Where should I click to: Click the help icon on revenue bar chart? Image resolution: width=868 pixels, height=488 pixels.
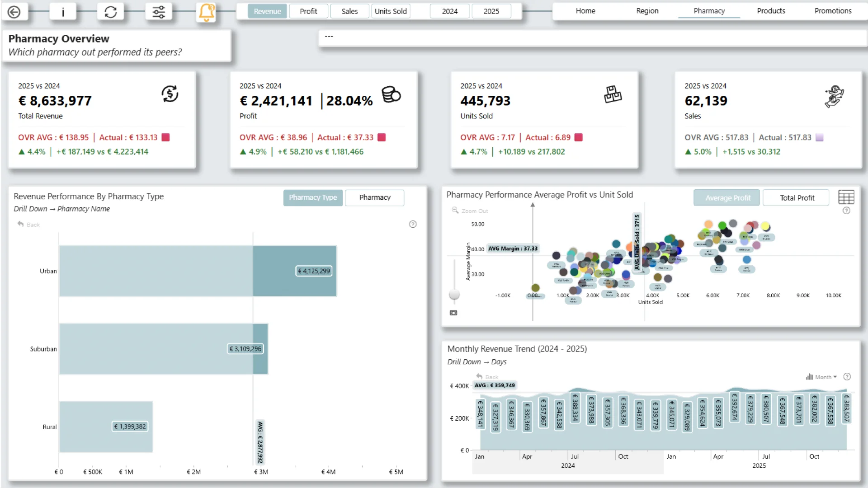click(x=413, y=224)
